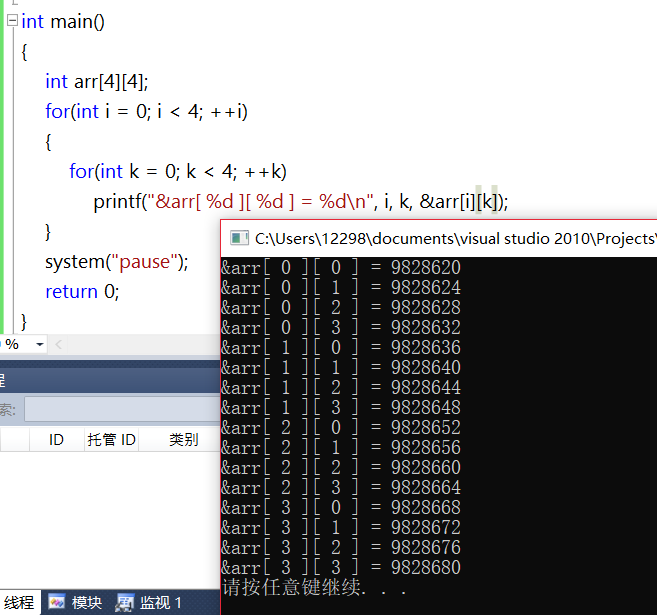Switch to the 模块 tab

pos(75,602)
